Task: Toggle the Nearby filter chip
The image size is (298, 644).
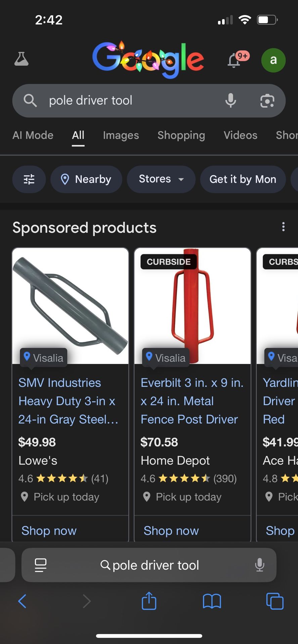Action: pos(86,179)
